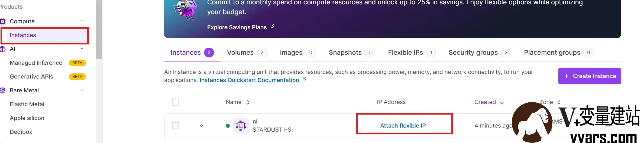The image size is (644, 143).
Task: Click the Create Instance button
Action: click(590, 76)
